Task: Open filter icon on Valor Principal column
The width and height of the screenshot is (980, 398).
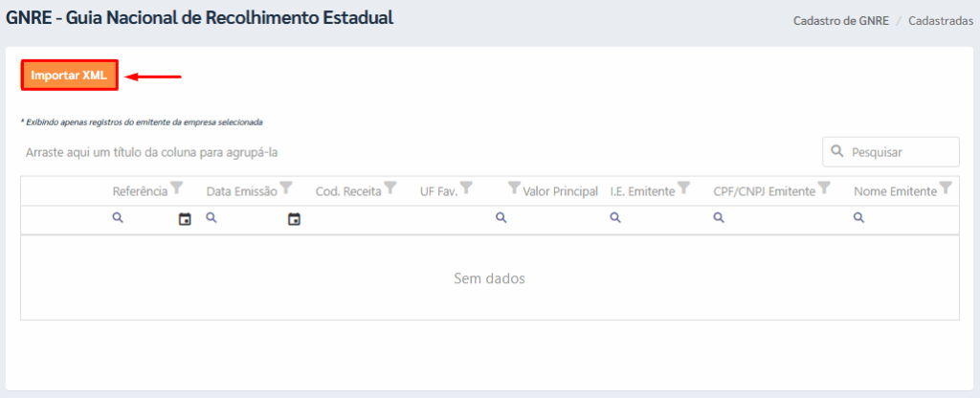Action: click(x=514, y=187)
